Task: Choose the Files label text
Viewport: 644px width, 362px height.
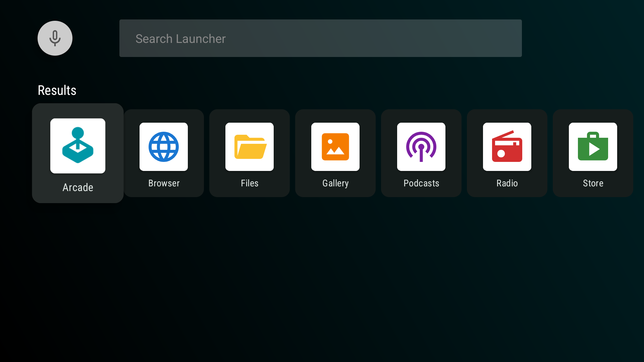Action: coord(250,183)
